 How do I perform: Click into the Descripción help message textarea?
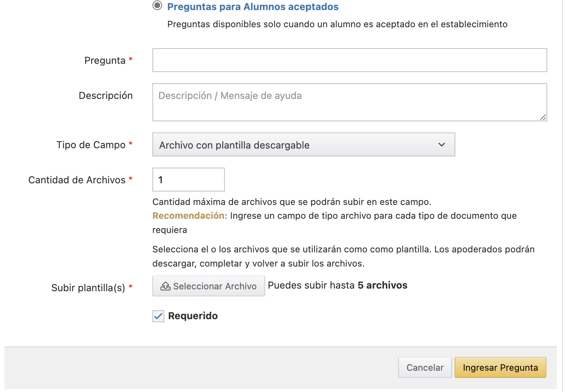349,102
